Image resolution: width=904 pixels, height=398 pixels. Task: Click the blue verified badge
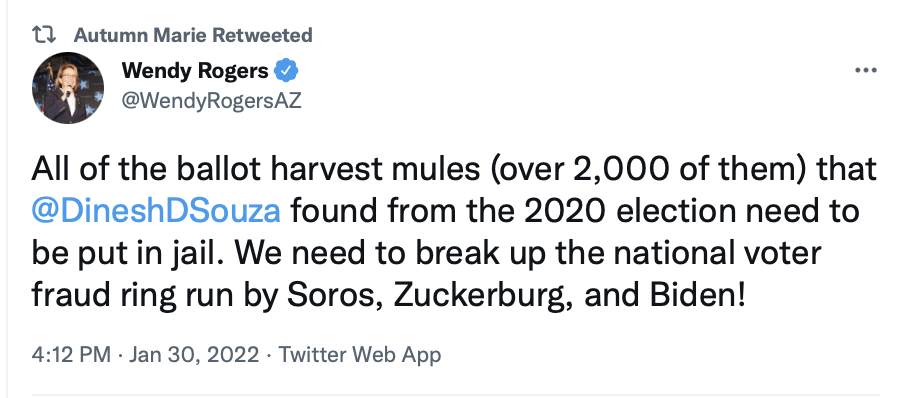[286, 71]
